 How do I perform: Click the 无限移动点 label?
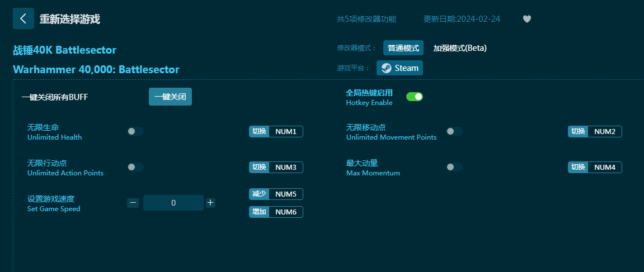tap(366, 127)
